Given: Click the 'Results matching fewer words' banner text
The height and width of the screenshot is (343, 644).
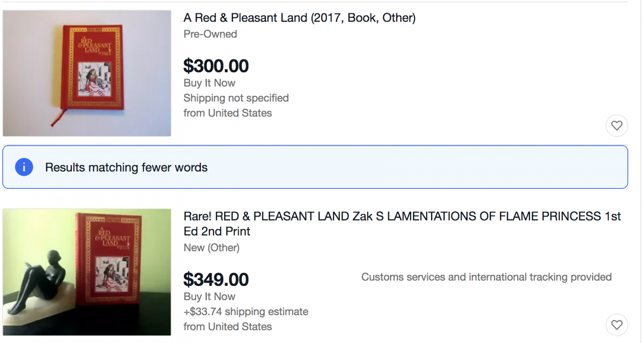Looking at the screenshot, I should click(x=126, y=167).
